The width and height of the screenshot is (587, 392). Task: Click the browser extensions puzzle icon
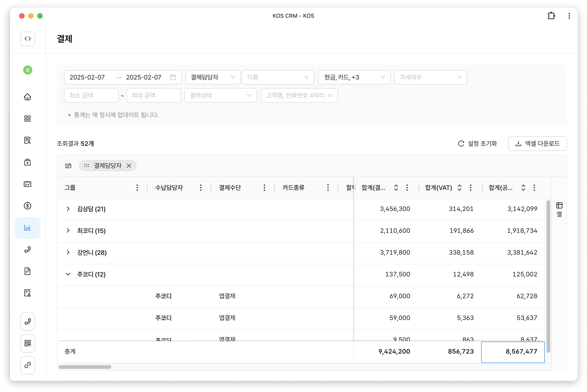(x=551, y=16)
